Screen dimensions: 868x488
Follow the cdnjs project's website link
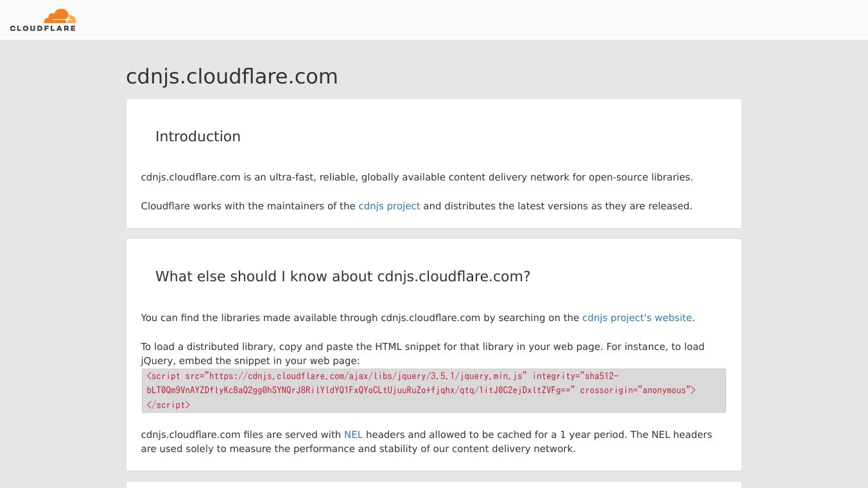coord(637,318)
